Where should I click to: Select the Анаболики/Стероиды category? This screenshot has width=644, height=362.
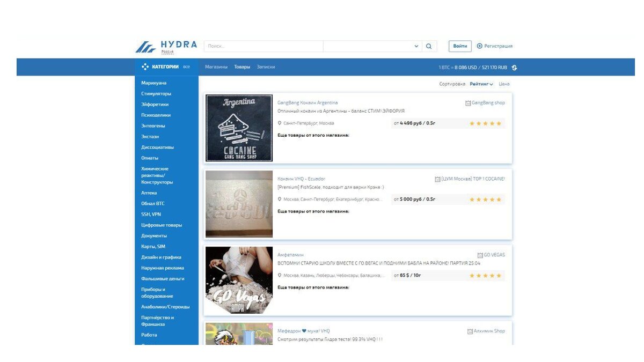(165, 307)
